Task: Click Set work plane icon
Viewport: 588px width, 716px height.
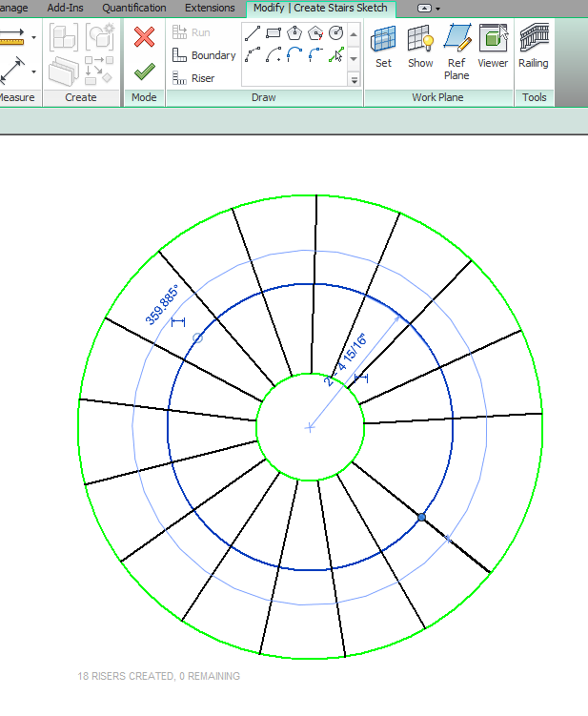Action: (x=383, y=47)
